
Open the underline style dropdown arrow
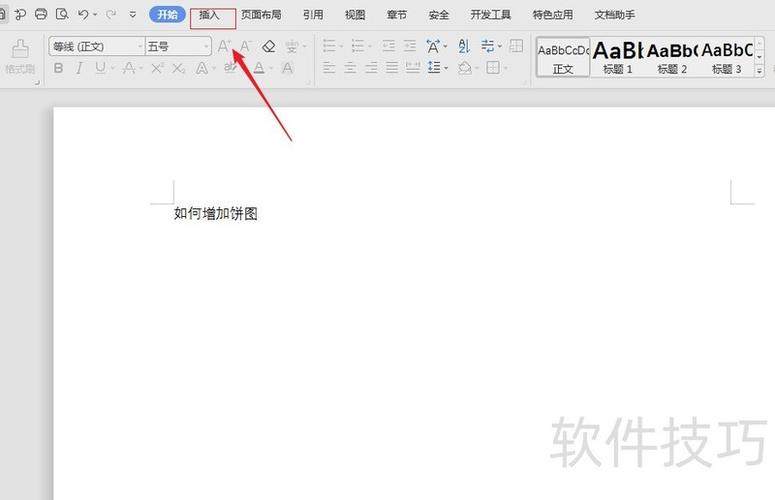(x=113, y=68)
